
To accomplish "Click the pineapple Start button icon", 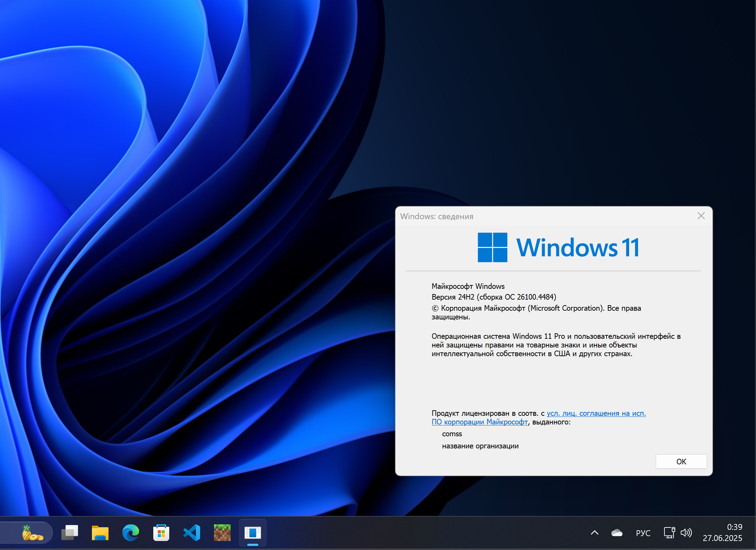I will point(29,532).
